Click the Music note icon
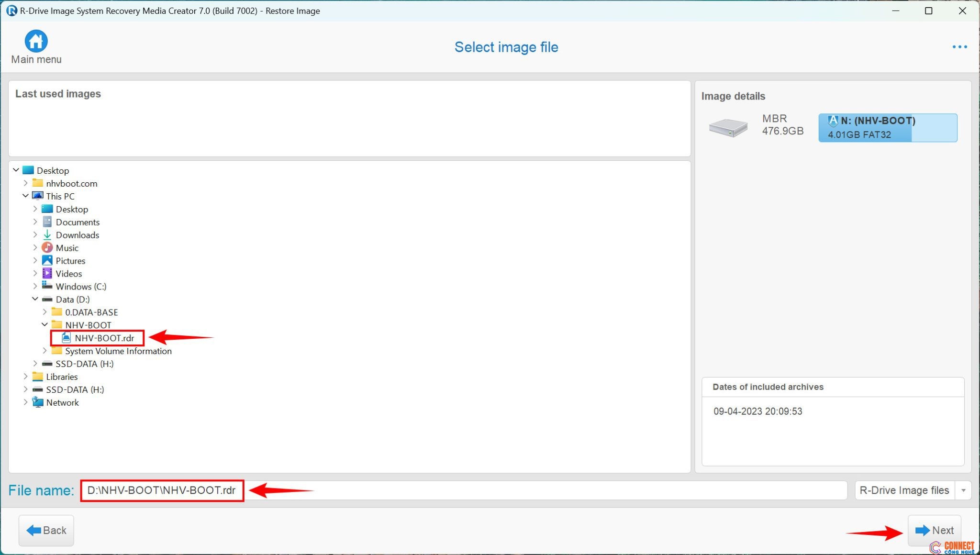The image size is (980, 555). (x=47, y=248)
